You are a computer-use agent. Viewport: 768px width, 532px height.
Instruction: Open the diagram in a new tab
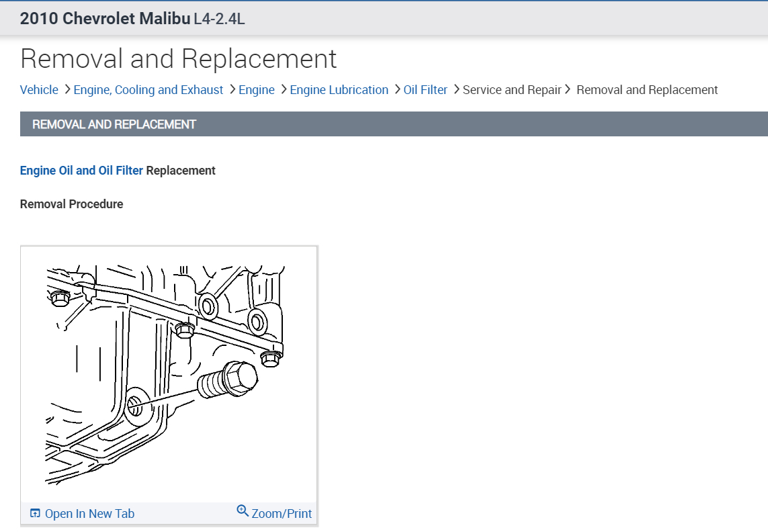(89, 513)
